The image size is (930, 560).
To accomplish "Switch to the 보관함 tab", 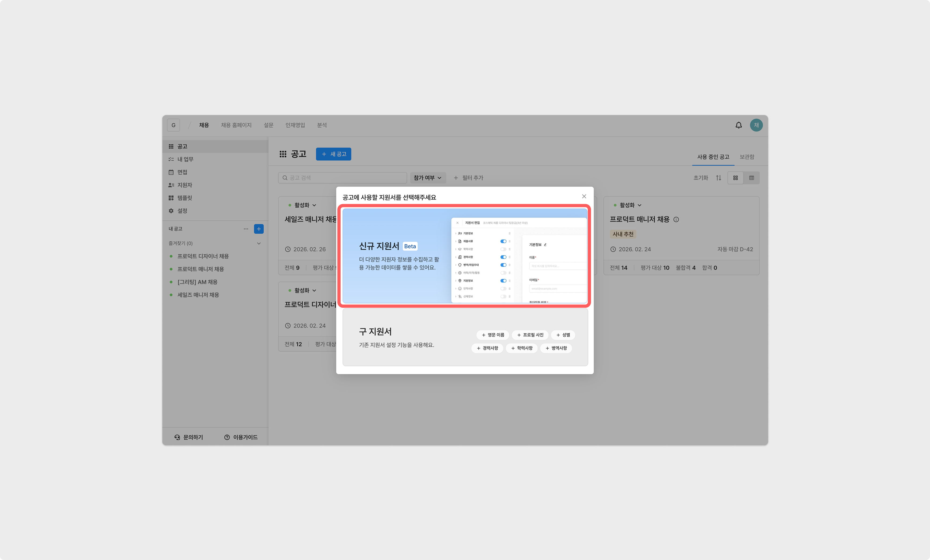I will click(x=747, y=157).
